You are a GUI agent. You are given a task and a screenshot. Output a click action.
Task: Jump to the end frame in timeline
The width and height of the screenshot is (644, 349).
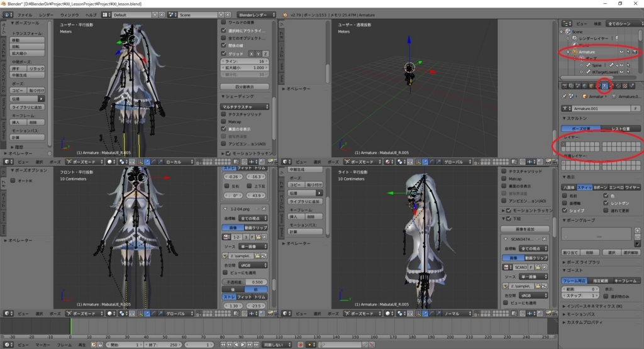[x=257, y=345]
